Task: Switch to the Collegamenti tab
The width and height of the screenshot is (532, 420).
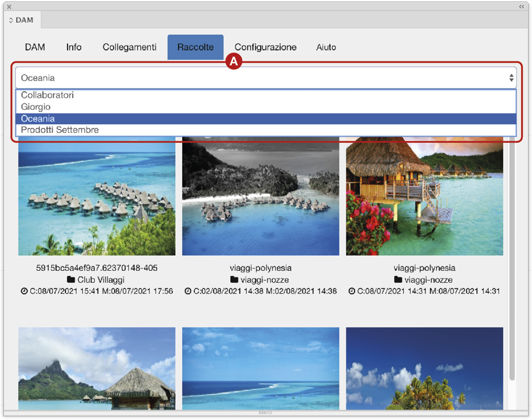Action: (x=130, y=47)
